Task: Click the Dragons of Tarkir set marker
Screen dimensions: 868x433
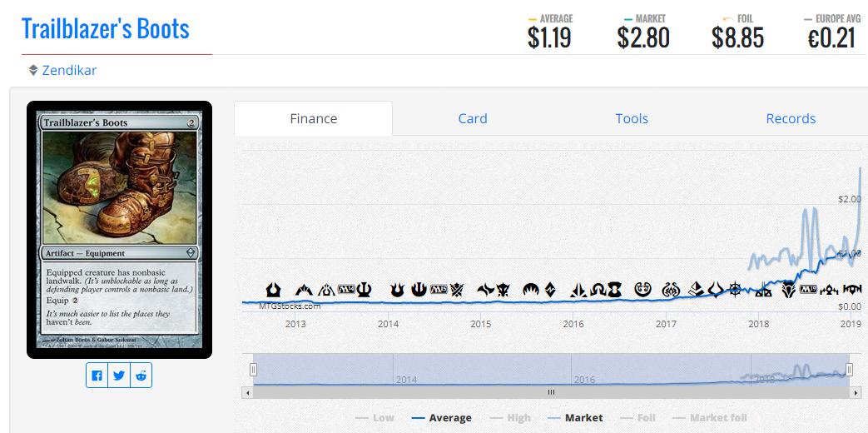Action: pyautogui.click(x=503, y=290)
